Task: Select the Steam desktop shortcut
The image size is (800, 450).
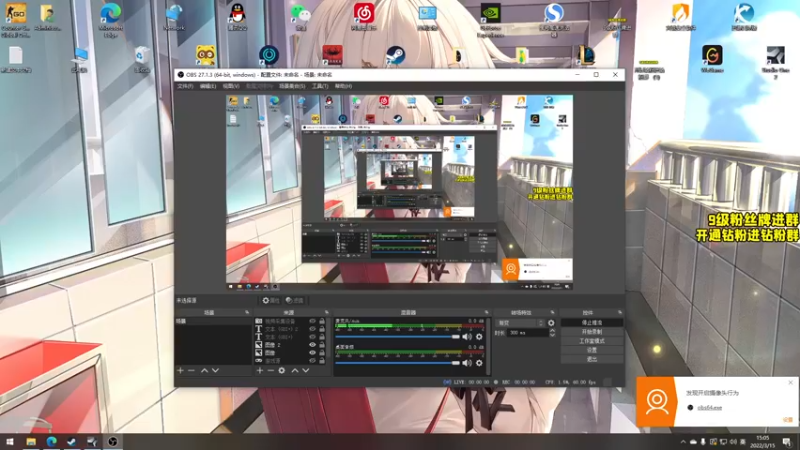Action: point(395,55)
